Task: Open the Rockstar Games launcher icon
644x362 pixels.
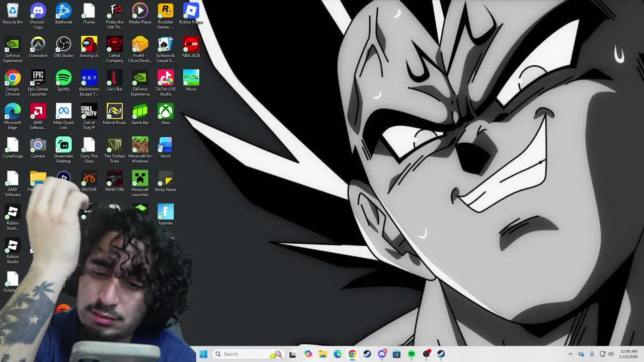Action: point(166,16)
